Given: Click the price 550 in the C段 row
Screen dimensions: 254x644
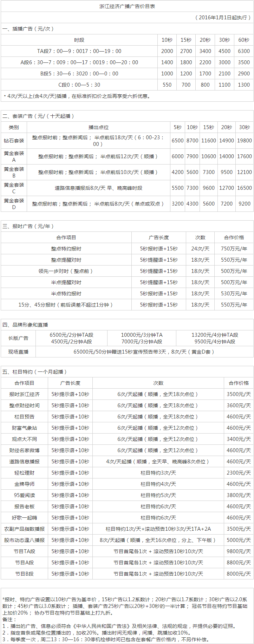Looking at the screenshot, I should [x=167, y=85].
